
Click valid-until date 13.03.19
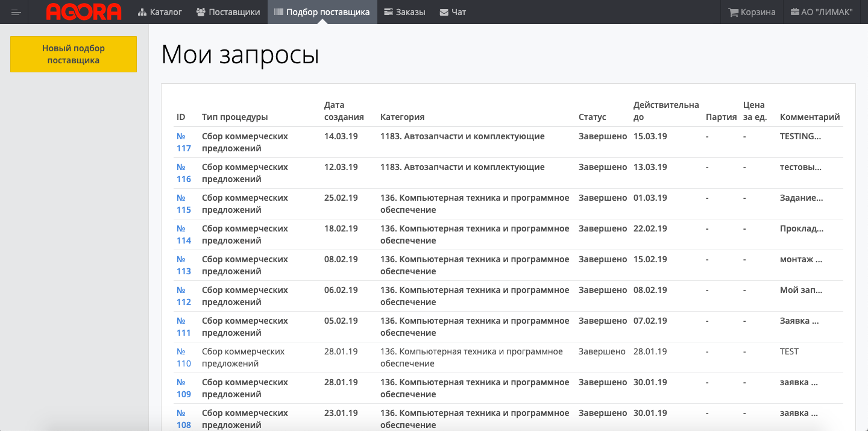click(x=650, y=167)
